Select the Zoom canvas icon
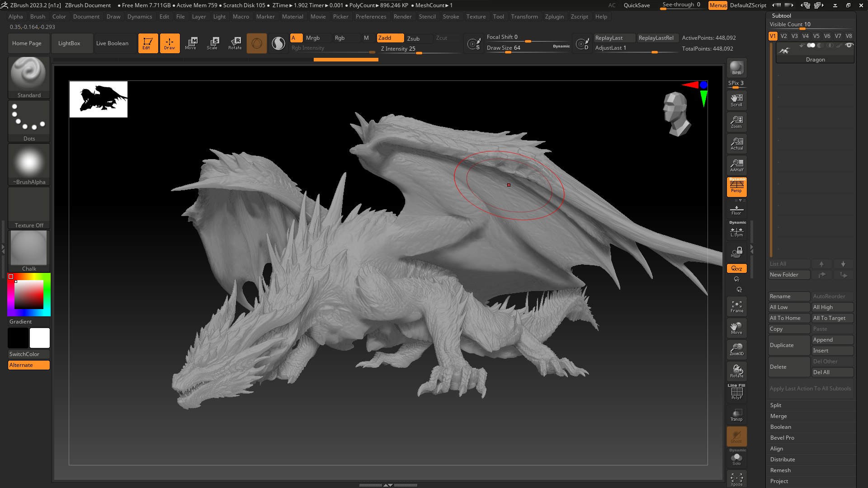This screenshot has width=868, height=488. click(736, 122)
